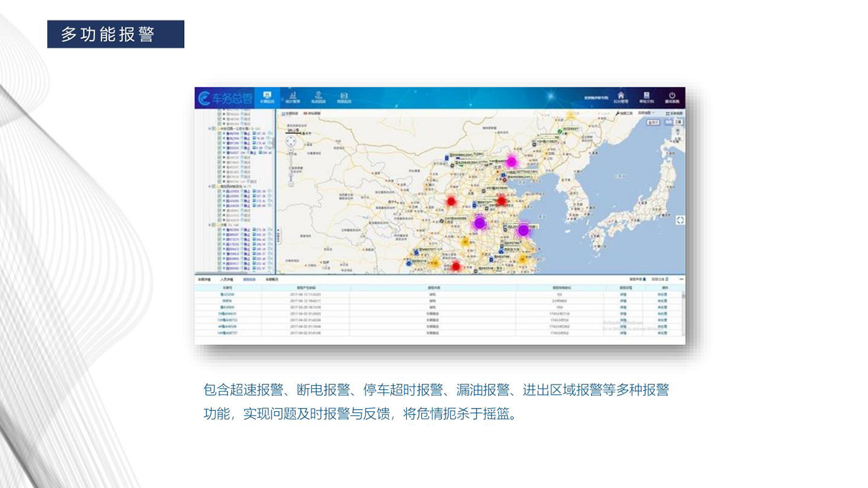Toggle the checkbox of the last vehicle in tree
Image resolution: width=868 pixels, height=488 pixels.
point(219,268)
